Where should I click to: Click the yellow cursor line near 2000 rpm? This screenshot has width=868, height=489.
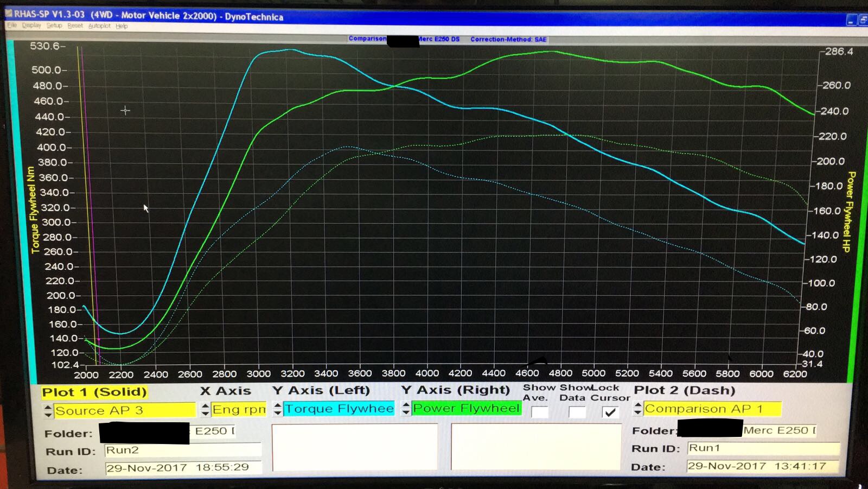tap(86, 206)
